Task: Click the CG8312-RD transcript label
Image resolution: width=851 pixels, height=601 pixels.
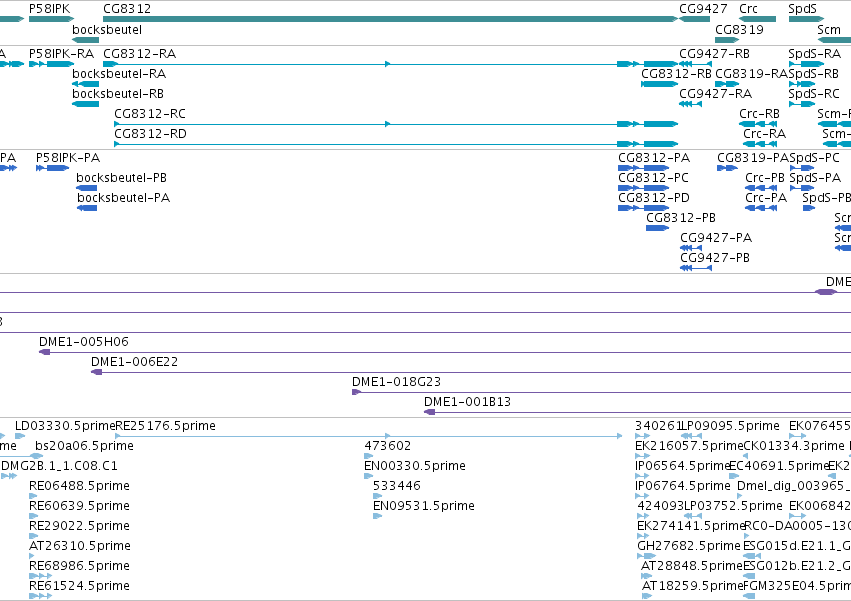Action: [x=150, y=134]
